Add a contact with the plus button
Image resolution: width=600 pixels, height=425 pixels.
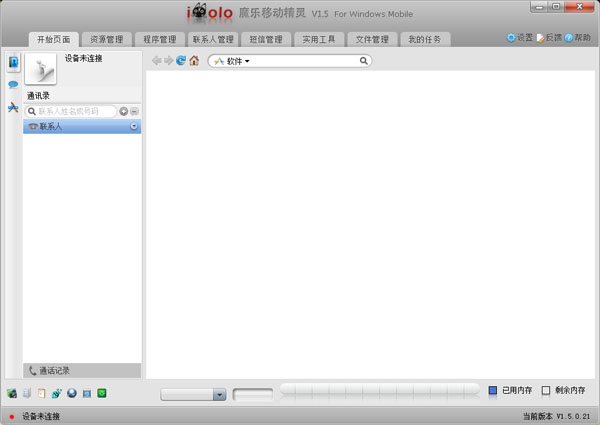point(124,111)
